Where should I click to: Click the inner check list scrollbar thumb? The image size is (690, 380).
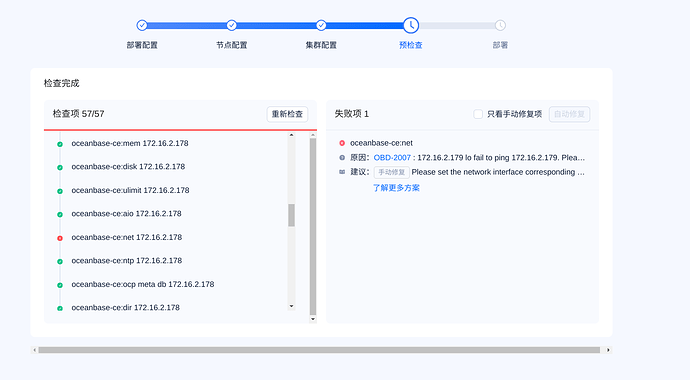291,215
